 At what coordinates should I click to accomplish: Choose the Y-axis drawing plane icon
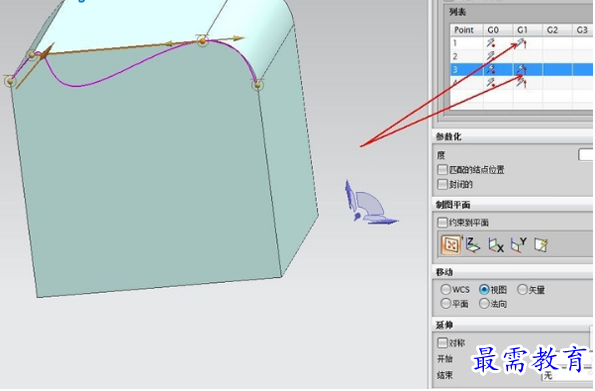coord(518,244)
